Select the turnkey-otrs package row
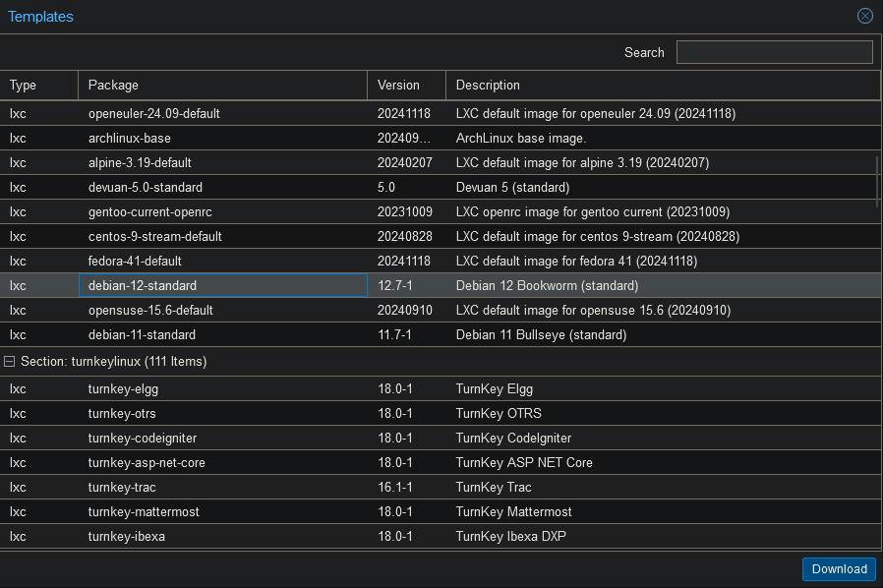Image resolution: width=883 pixels, height=588 pixels. point(122,413)
